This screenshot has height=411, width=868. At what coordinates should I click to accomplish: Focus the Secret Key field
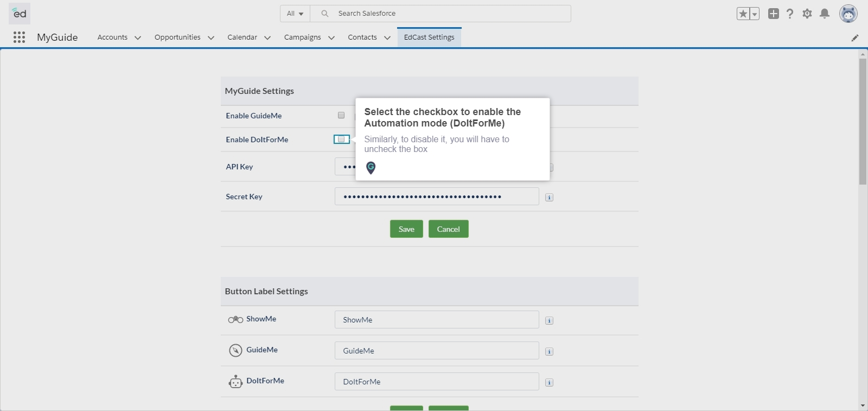tap(437, 197)
